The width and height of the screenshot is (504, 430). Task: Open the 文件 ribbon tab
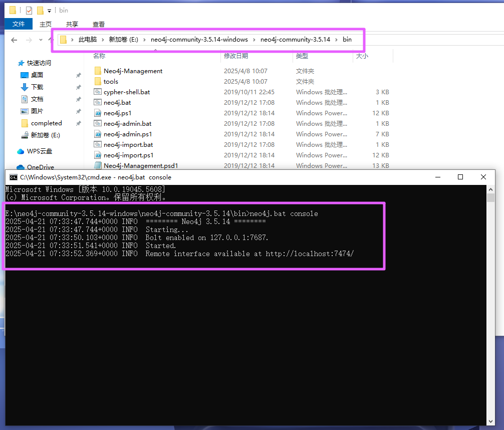(x=19, y=24)
